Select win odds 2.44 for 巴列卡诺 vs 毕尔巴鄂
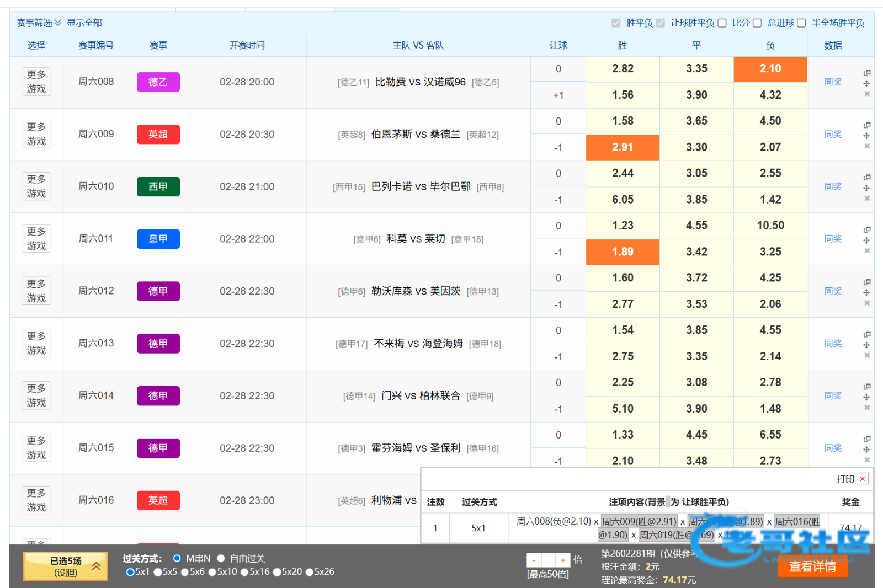 pyautogui.click(x=623, y=173)
